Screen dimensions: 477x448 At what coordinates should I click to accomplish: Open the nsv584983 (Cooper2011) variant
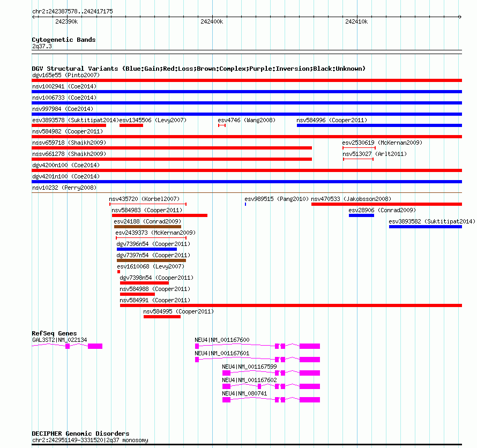(147, 210)
